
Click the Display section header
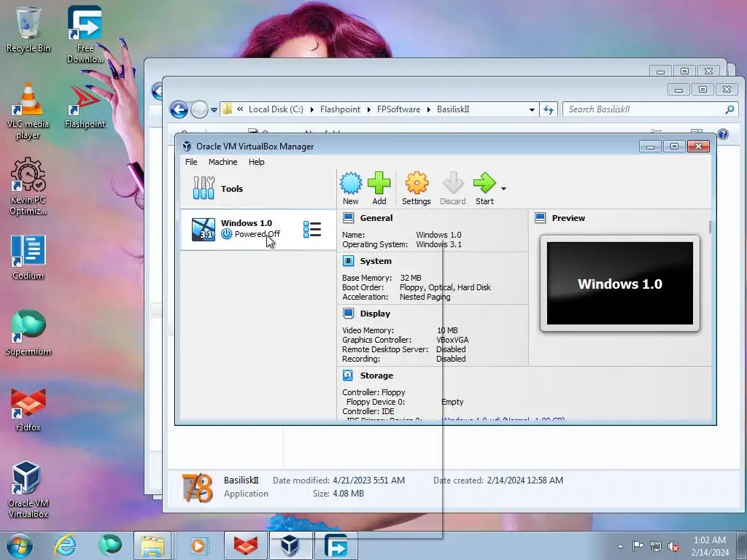tap(375, 314)
